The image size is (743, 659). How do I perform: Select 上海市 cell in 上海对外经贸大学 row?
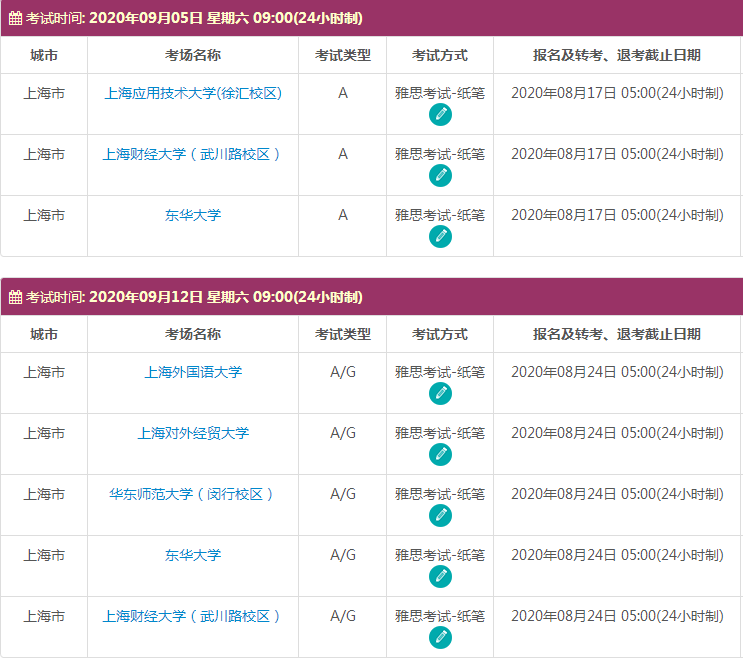(44, 433)
